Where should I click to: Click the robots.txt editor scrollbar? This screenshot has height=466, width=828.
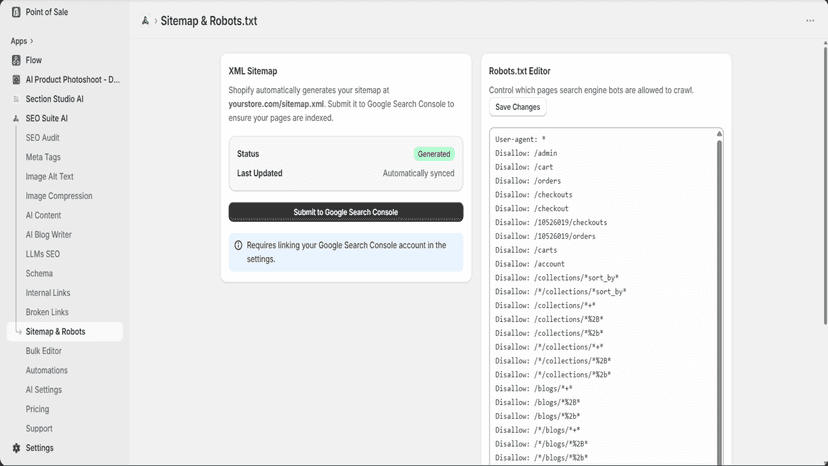click(x=719, y=301)
